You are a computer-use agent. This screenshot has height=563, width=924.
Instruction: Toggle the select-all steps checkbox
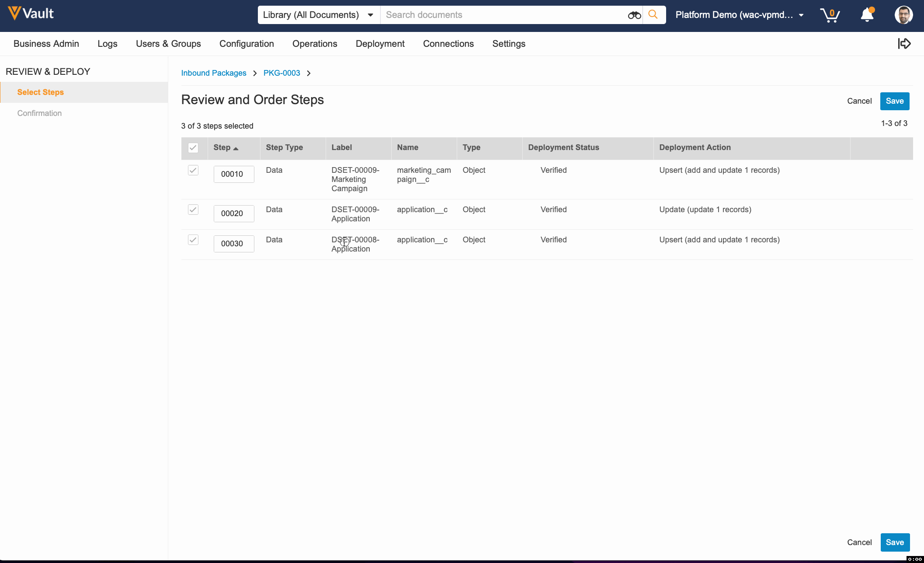click(193, 148)
